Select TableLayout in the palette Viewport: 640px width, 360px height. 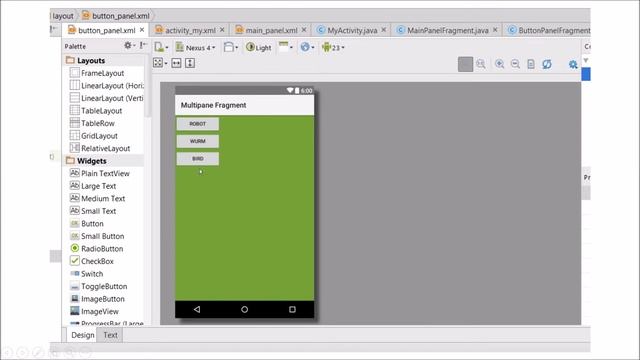(96, 111)
